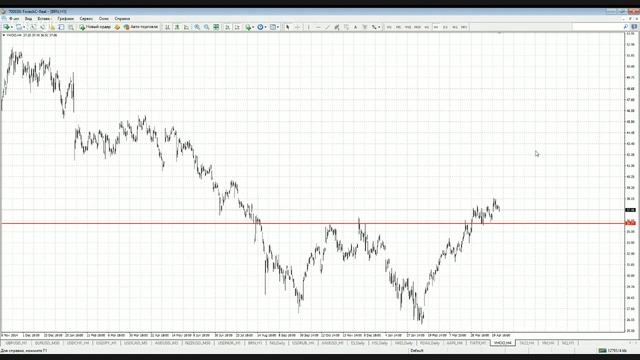Expand the Indicators dropdown arrow

pos(253,27)
